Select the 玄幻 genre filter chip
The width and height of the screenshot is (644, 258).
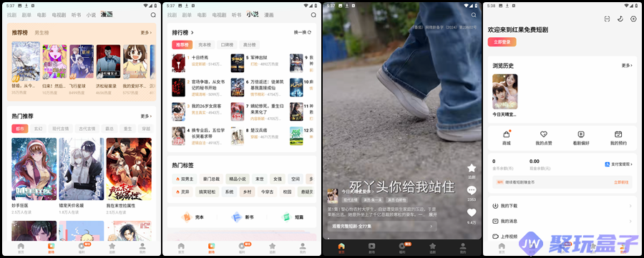click(x=38, y=129)
